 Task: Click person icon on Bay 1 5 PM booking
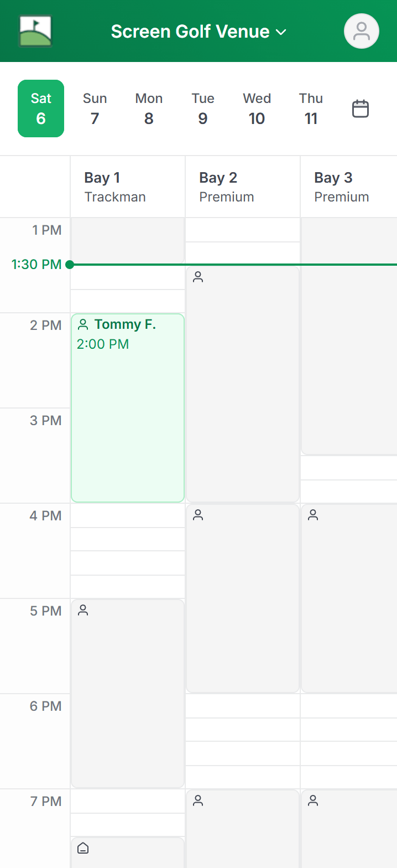[83, 611]
